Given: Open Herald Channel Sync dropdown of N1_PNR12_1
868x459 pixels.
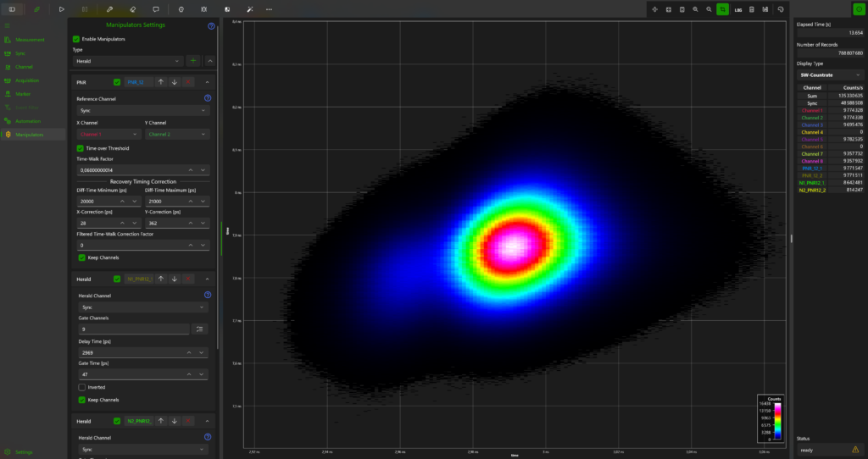Looking at the screenshot, I should [x=142, y=307].
